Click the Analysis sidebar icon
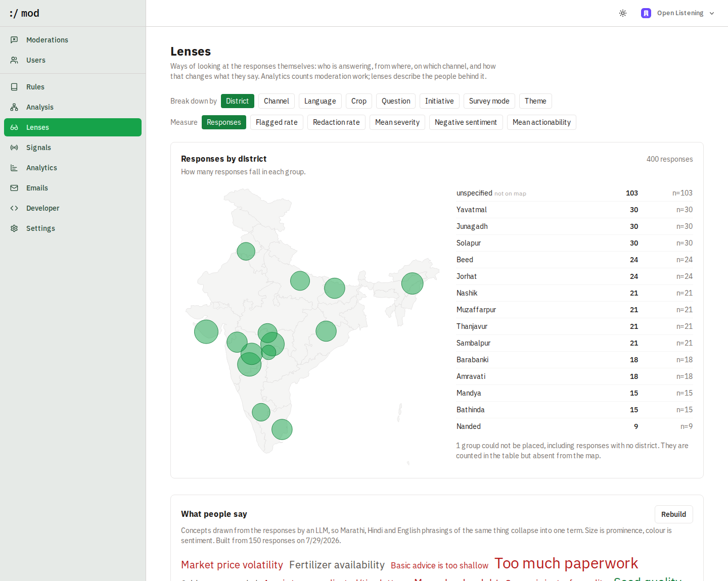The height and width of the screenshot is (581, 728). click(x=14, y=107)
